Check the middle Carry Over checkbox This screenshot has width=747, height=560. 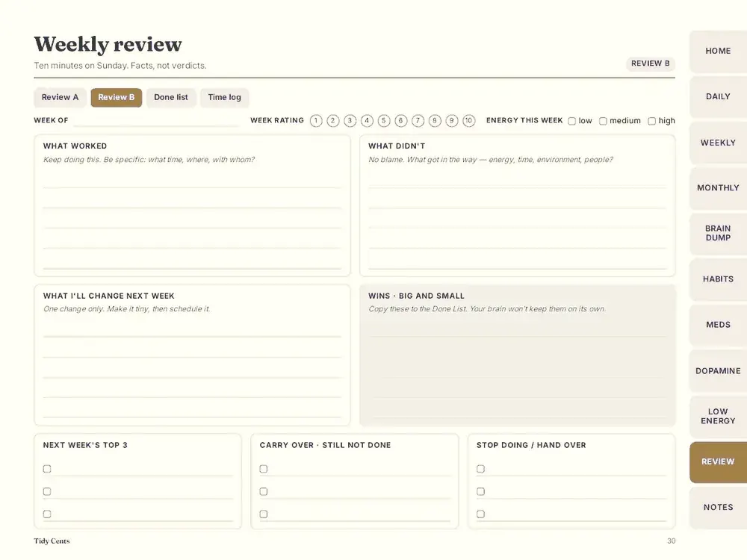264,491
